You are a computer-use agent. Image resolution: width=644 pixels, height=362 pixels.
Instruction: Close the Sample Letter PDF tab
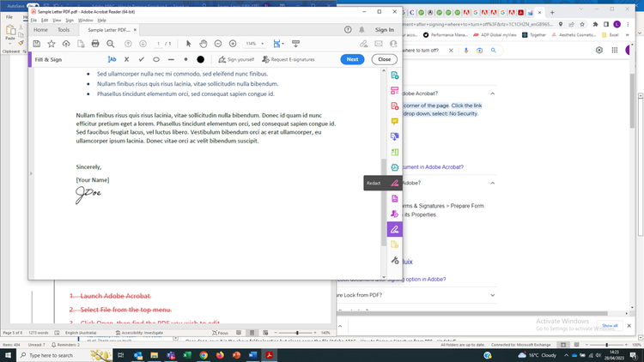click(x=135, y=29)
